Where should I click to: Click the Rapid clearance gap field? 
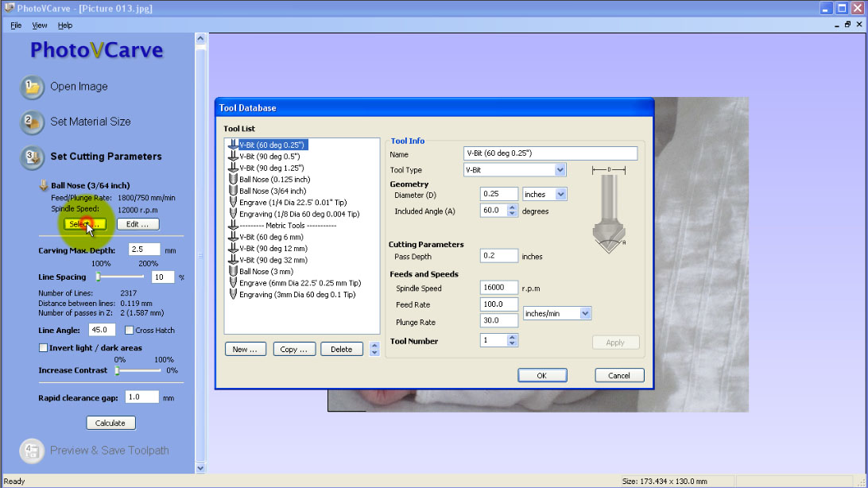(141, 397)
